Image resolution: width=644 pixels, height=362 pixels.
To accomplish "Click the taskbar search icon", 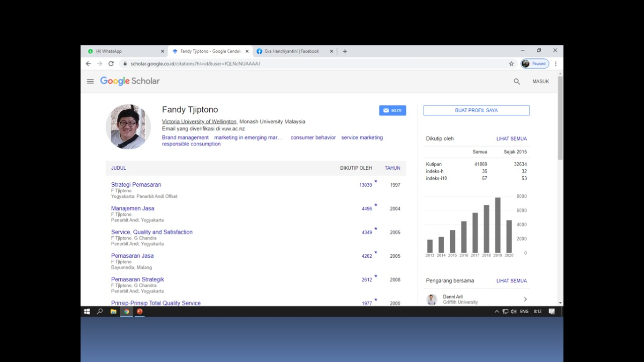I will coord(100,312).
